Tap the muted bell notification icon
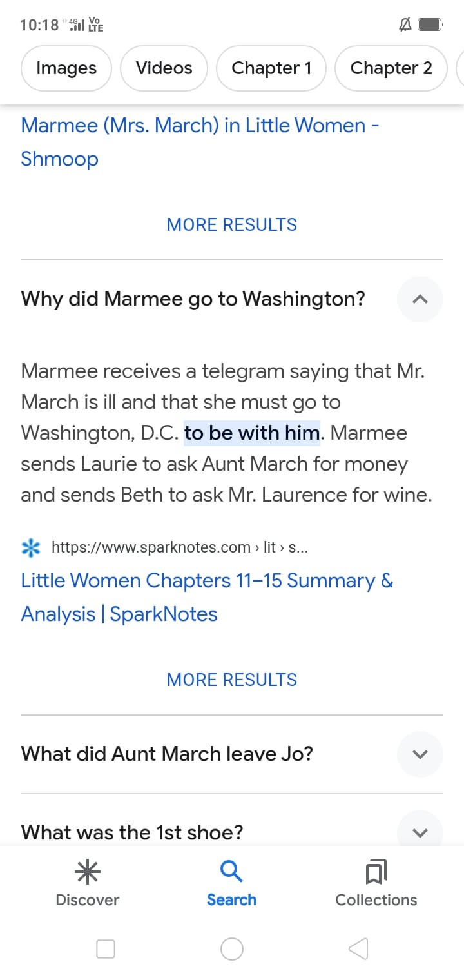Image resolution: width=464 pixels, height=980 pixels. pyautogui.click(x=405, y=25)
